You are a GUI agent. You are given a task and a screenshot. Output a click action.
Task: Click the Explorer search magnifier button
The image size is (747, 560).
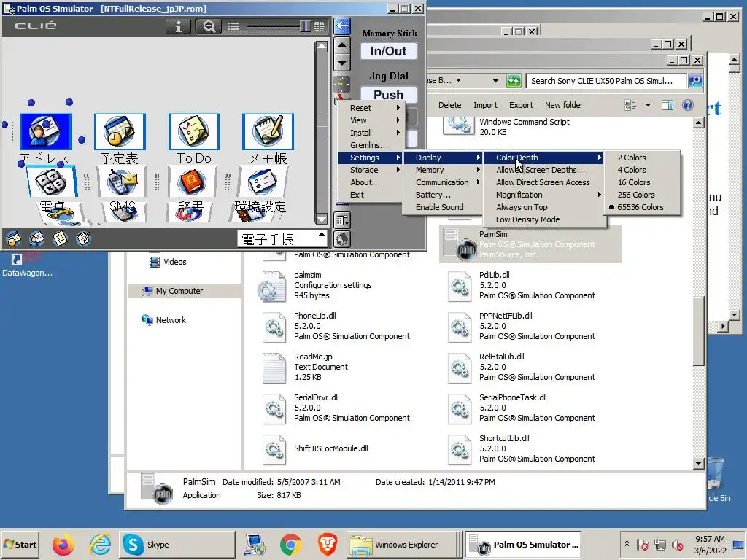(x=695, y=81)
